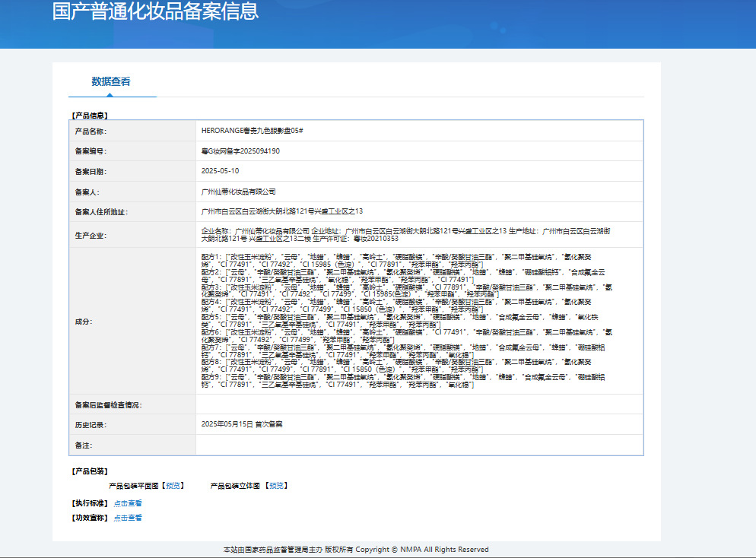Open 执行标准 点击查看 link
Screen dimensions: 756x558
128,503
